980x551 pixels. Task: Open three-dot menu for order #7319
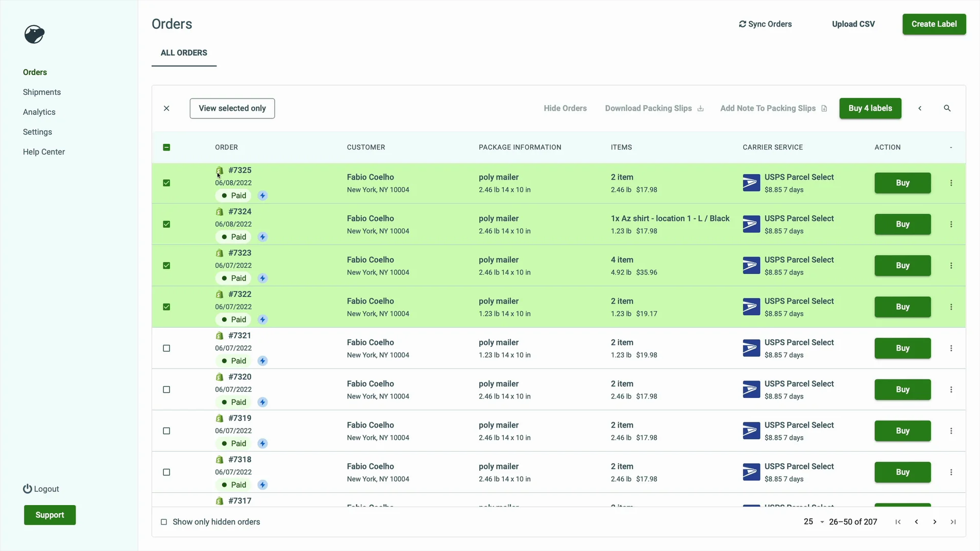[x=951, y=431]
